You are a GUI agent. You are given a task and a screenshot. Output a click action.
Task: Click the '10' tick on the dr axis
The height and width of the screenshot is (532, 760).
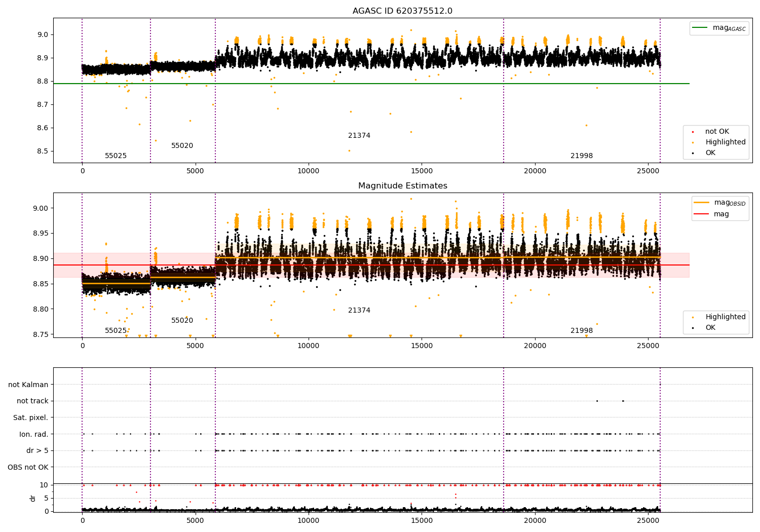(44, 485)
